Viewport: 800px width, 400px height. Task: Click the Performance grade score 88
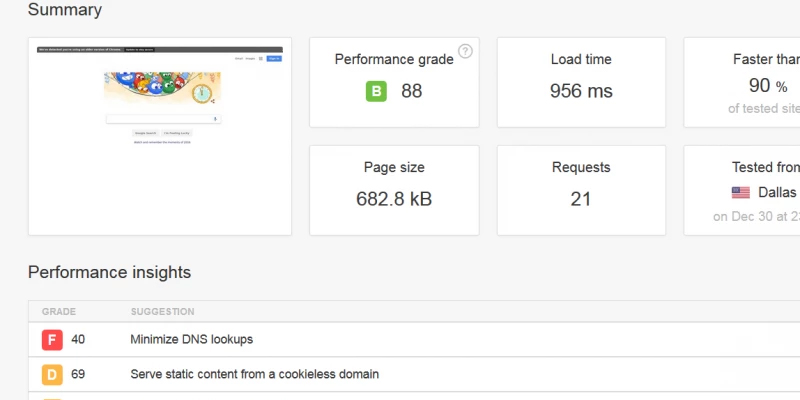tap(411, 92)
